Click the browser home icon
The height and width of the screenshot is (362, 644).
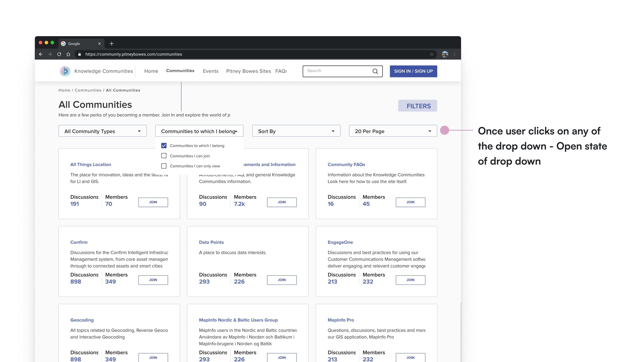[68, 54]
